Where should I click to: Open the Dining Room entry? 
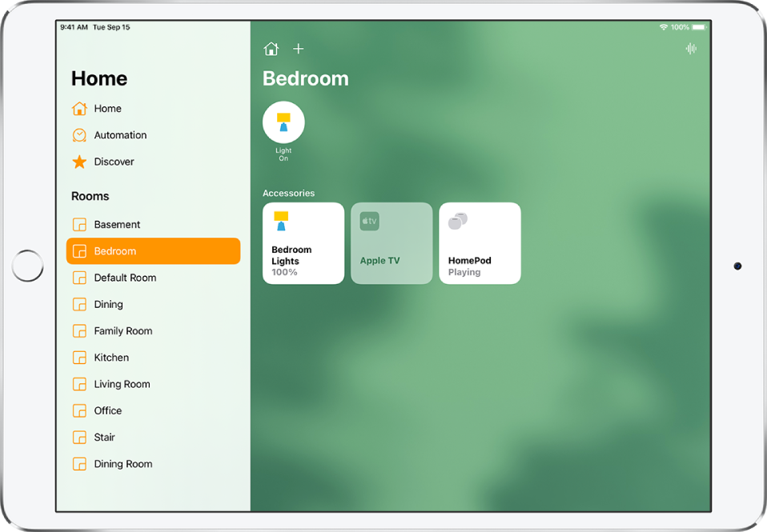(153, 464)
